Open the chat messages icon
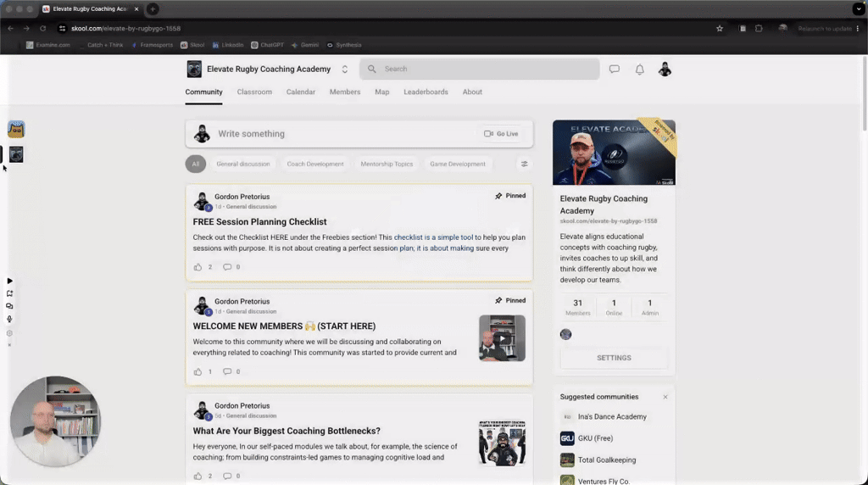This screenshot has width=868, height=485. tap(614, 70)
